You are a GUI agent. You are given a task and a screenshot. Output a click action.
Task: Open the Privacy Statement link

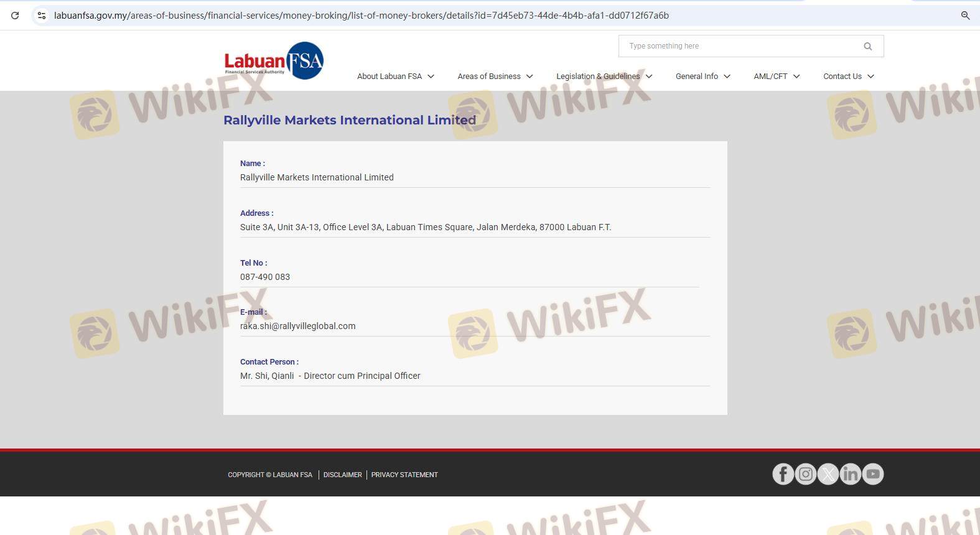(x=404, y=475)
